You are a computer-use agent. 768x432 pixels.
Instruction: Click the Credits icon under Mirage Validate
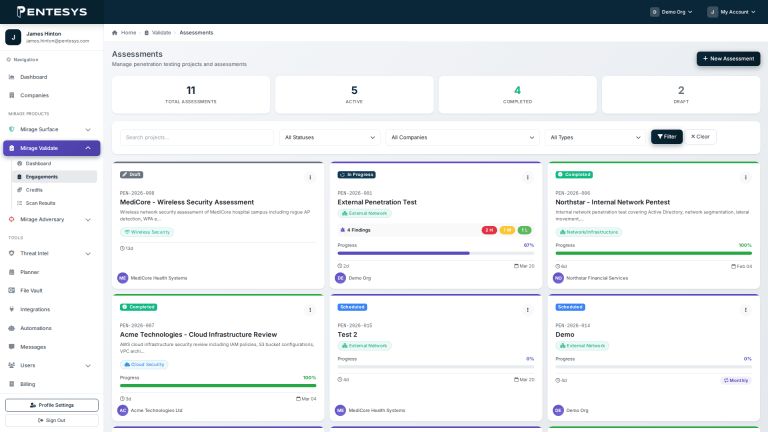tap(20, 190)
